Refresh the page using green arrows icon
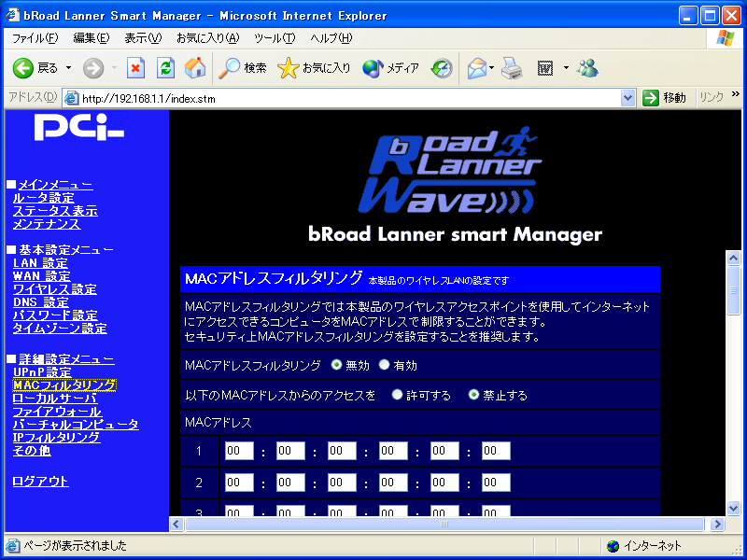Image resolution: width=747 pixels, height=560 pixels. coord(165,68)
